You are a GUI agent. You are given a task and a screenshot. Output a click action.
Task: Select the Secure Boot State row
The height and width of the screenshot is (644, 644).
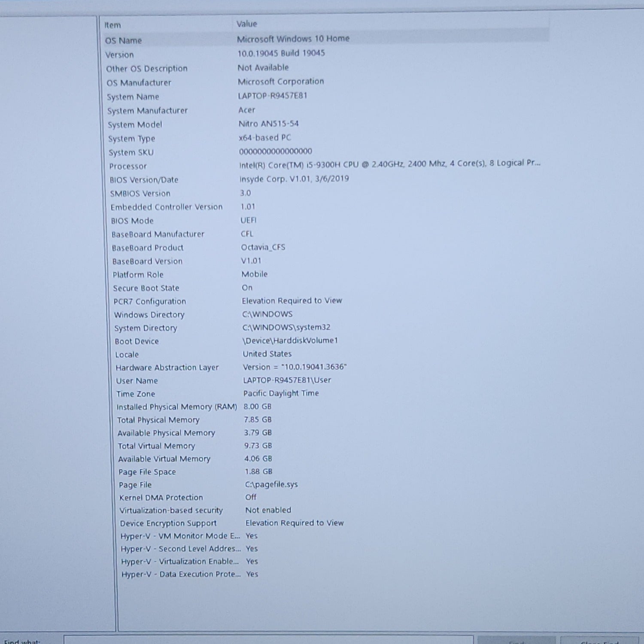coord(146,288)
